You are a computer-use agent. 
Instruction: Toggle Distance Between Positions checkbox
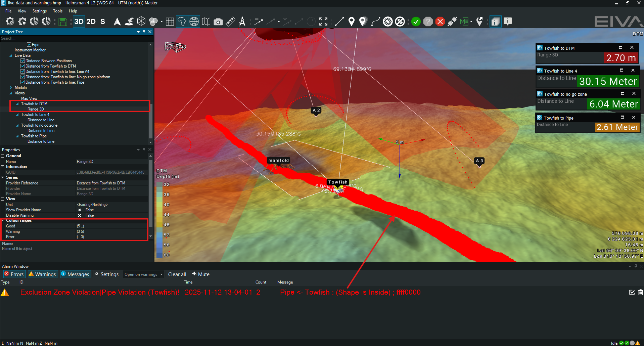click(23, 61)
